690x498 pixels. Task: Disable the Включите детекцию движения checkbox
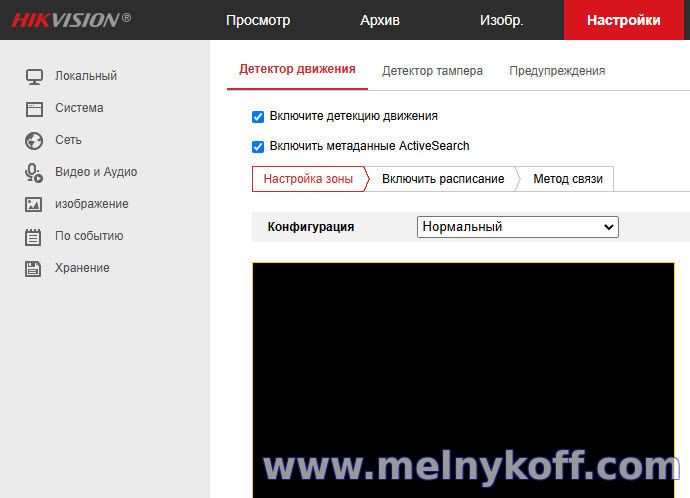click(258, 117)
